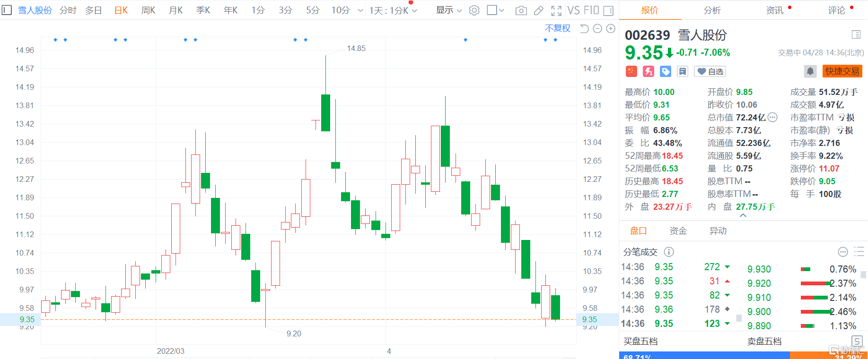The height and width of the screenshot is (359, 868).
Task: Set price alert with bell icon
Action: (810, 71)
